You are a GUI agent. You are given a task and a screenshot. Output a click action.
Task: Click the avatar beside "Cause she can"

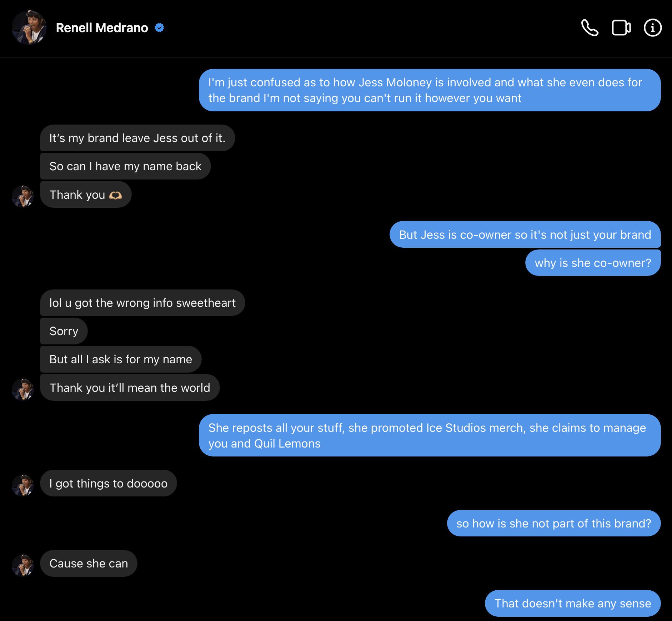pos(23,565)
